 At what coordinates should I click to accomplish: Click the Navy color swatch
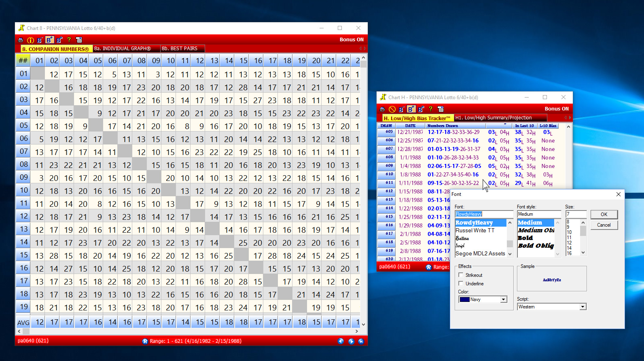point(465,299)
